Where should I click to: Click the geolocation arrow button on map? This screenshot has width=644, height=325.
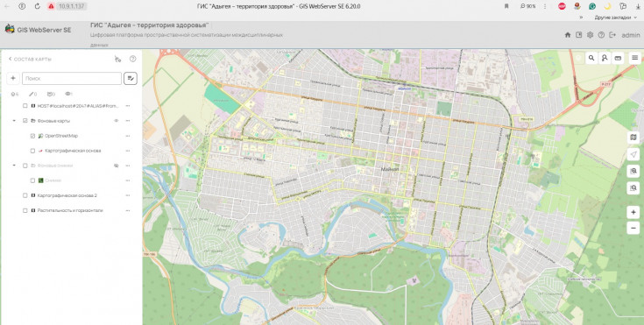click(x=633, y=154)
